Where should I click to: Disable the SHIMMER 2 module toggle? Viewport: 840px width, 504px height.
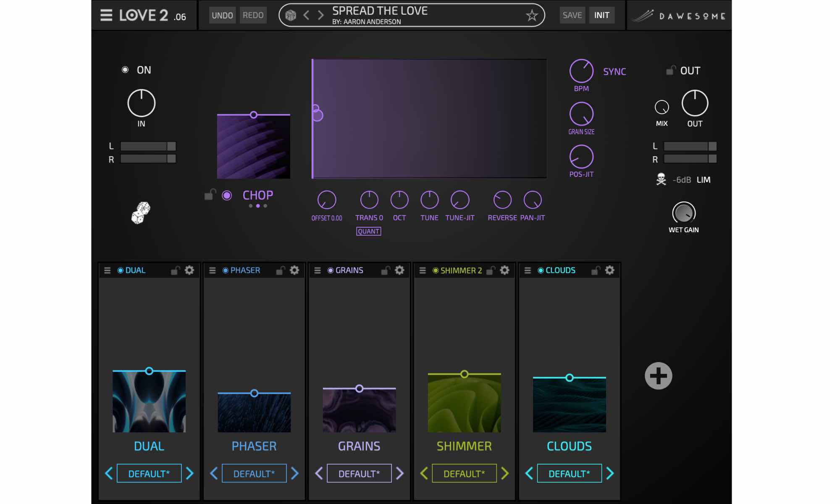(x=436, y=270)
